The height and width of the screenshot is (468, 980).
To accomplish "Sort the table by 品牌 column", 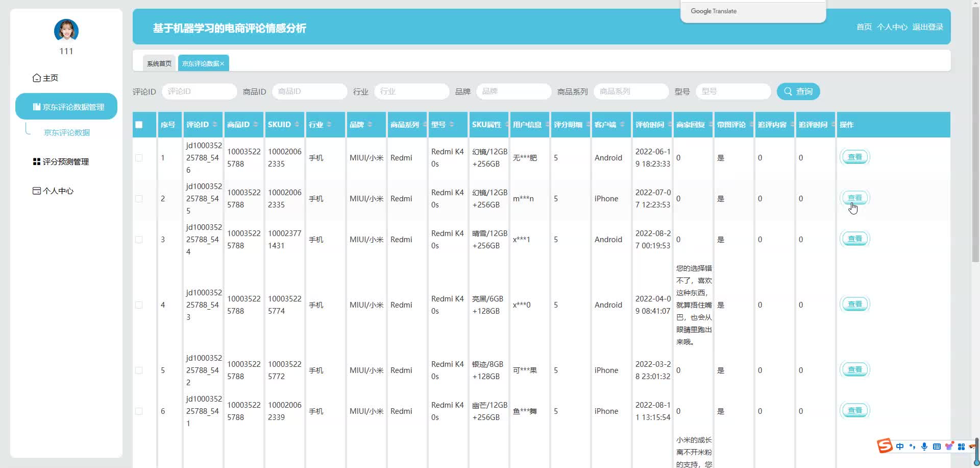I will click(x=370, y=125).
